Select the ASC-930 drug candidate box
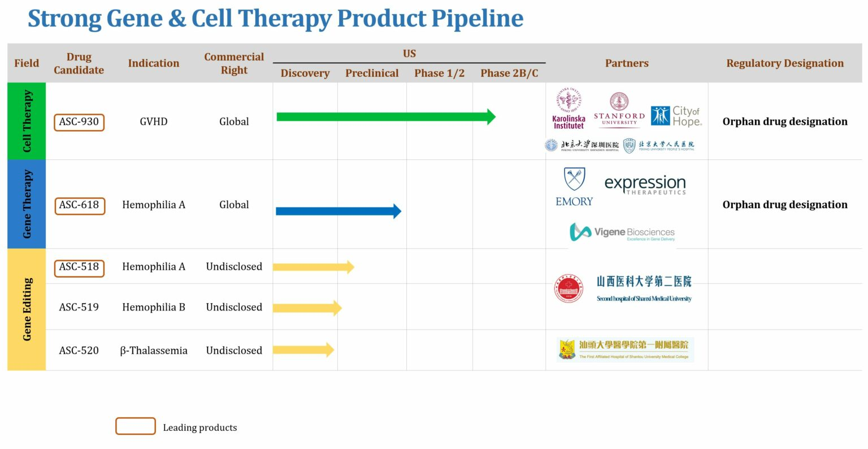 click(79, 122)
